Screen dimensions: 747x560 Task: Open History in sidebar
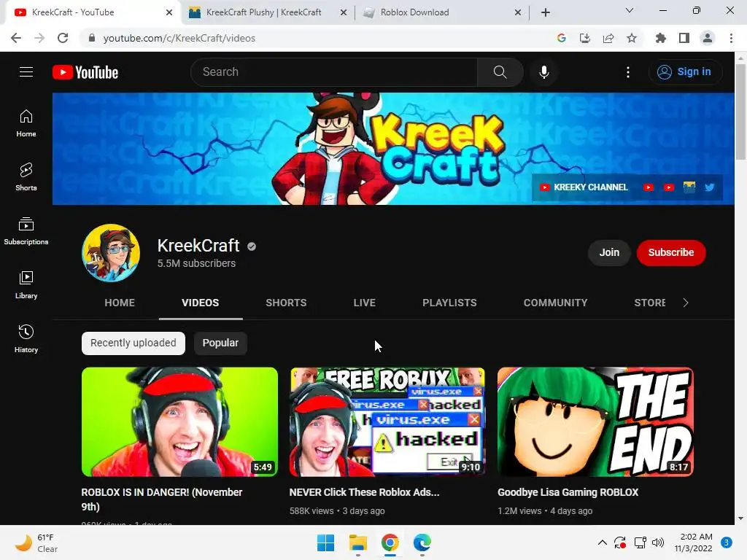(x=26, y=338)
